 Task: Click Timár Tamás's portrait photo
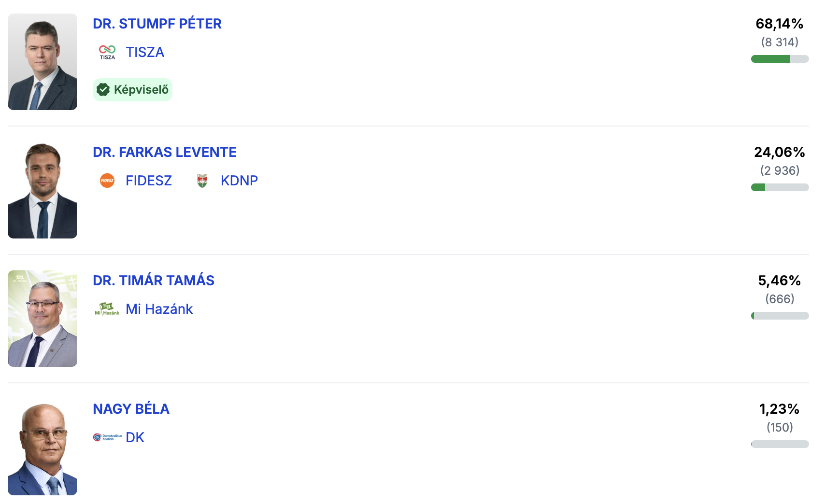click(43, 319)
